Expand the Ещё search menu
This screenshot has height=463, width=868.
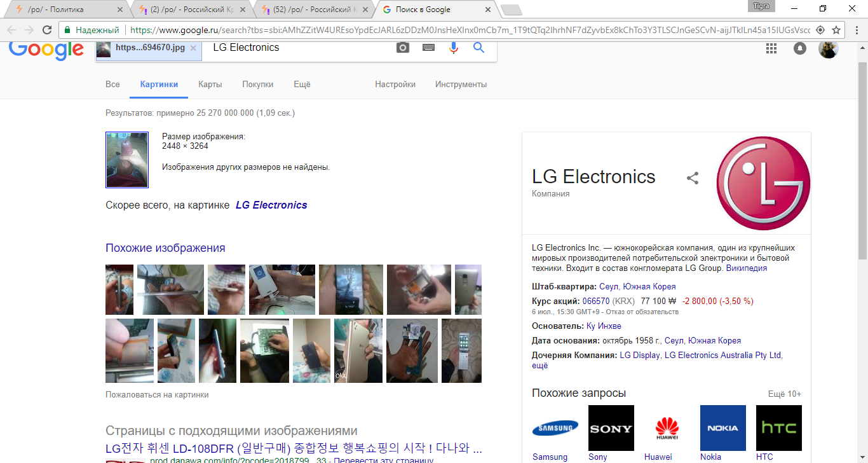click(302, 85)
